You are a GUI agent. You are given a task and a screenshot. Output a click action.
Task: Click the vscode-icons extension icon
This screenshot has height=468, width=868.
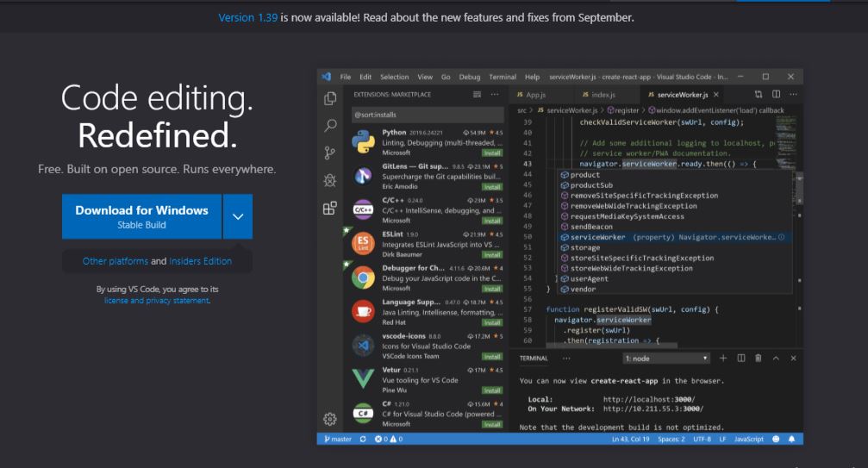[x=363, y=346]
